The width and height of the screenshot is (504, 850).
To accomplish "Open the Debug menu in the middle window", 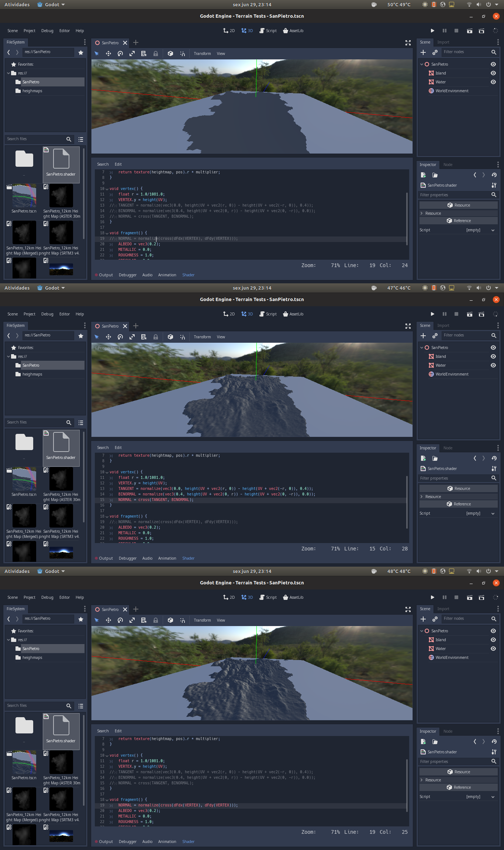I will [47, 314].
